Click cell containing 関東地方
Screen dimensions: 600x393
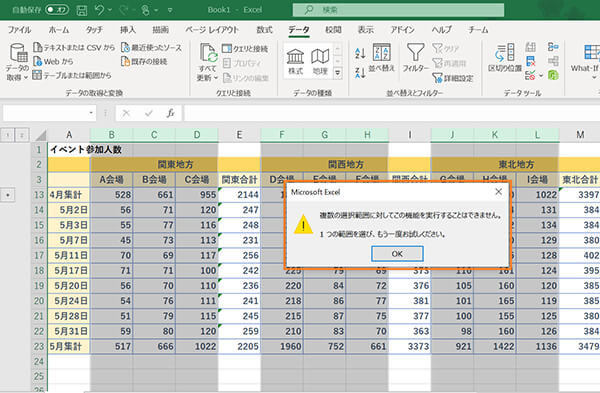click(x=175, y=165)
